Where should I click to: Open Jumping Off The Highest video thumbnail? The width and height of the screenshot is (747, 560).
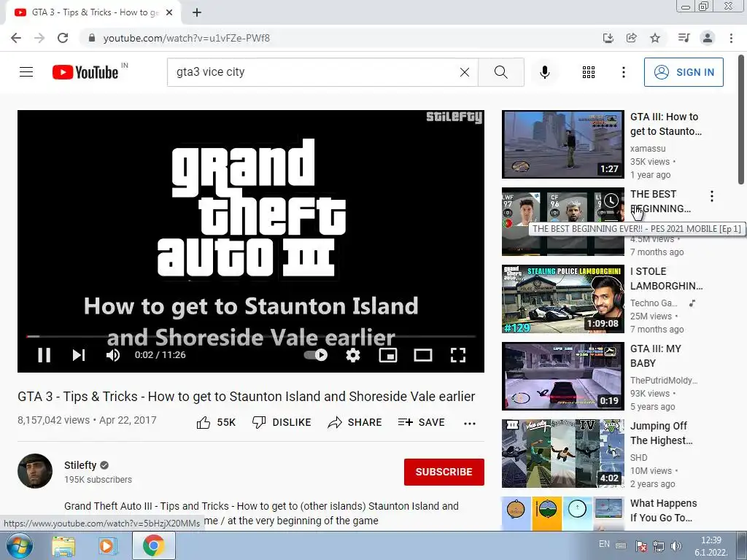562,454
